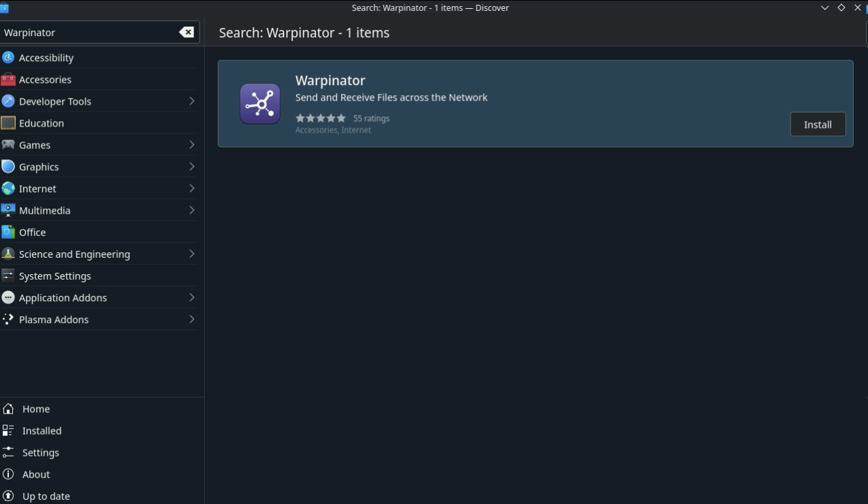The height and width of the screenshot is (504, 868).
Task: Expand the Games subcategories chevron
Action: 191,145
